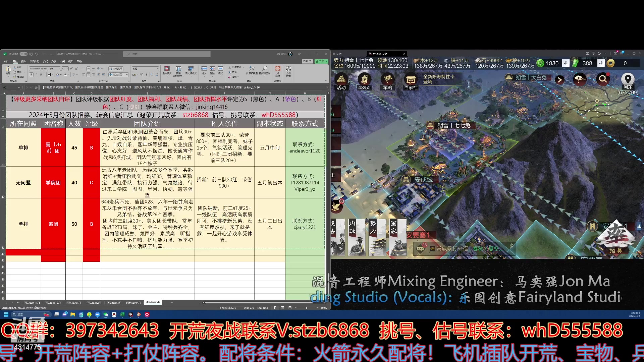The height and width of the screenshot is (362, 644).
Task: Click the Excel save icon
Action: [x=31, y=54]
